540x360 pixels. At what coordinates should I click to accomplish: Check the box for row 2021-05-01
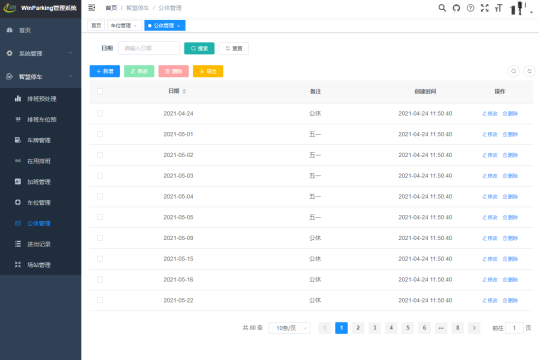[x=100, y=134]
